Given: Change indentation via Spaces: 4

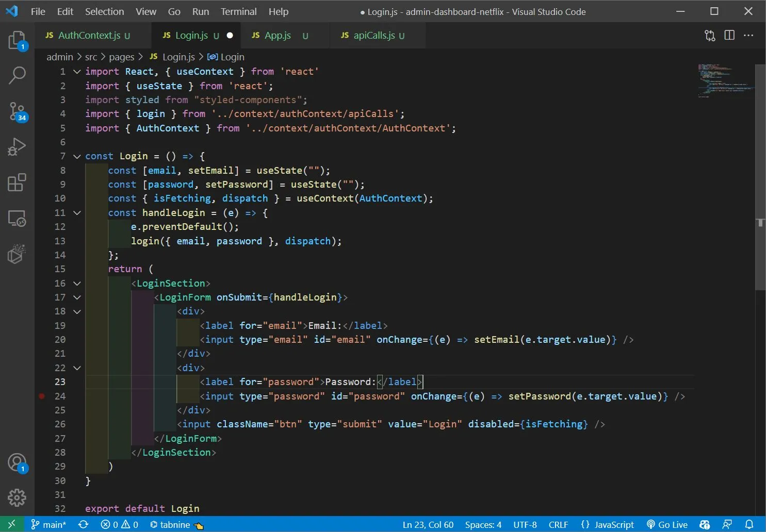Looking at the screenshot, I should (483, 524).
